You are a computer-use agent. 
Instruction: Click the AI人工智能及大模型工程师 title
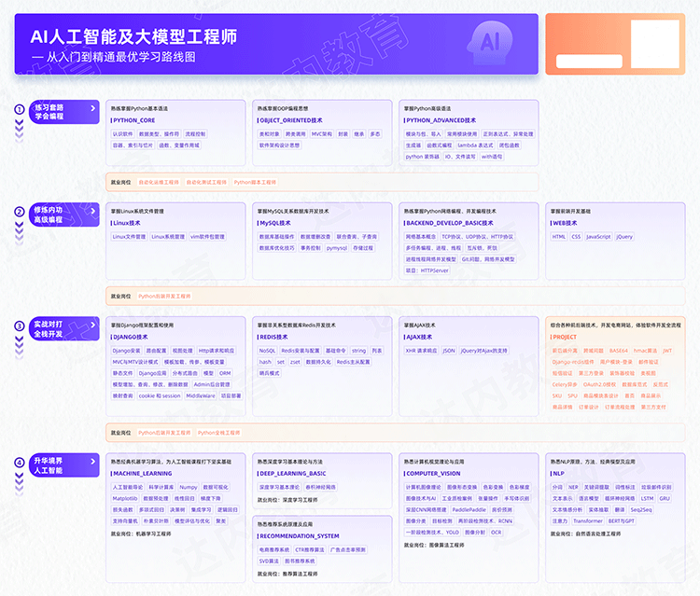133,37
